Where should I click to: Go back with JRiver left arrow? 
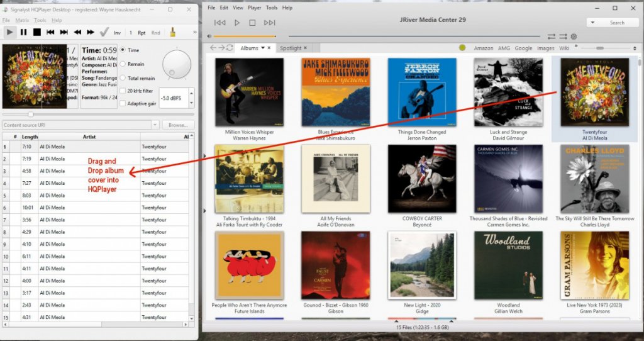click(213, 48)
